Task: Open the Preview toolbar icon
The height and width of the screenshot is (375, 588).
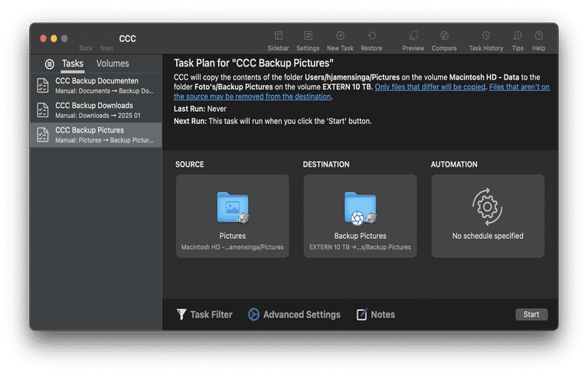Action: coord(413,36)
